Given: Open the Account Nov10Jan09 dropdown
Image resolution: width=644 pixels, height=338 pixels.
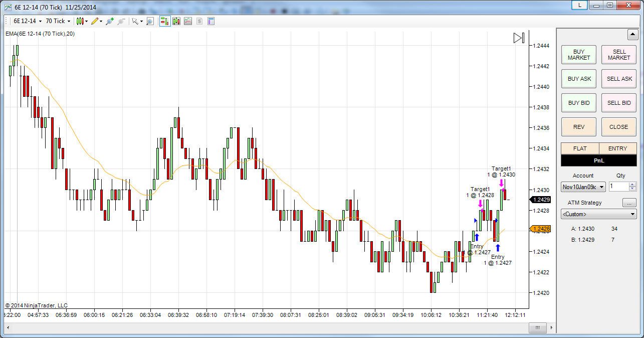Looking at the screenshot, I should 583,187.
